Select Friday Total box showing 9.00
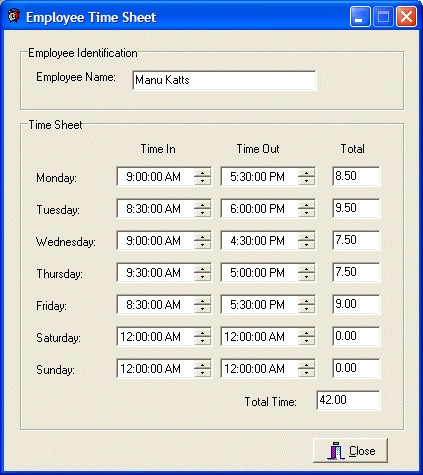423x475 pixels. pyautogui.click(x=356, y=304)
